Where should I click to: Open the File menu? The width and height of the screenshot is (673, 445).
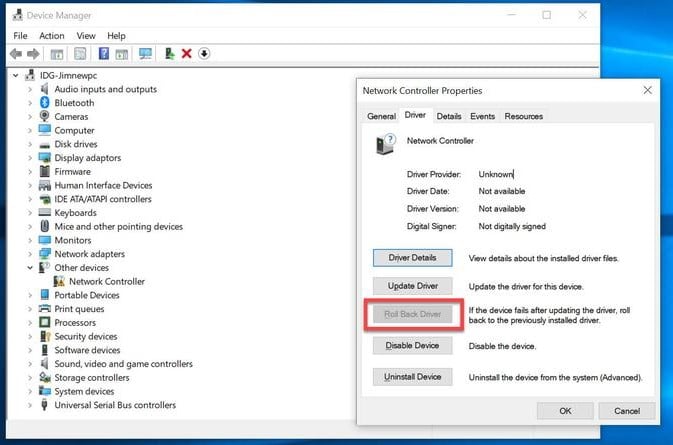20,36
